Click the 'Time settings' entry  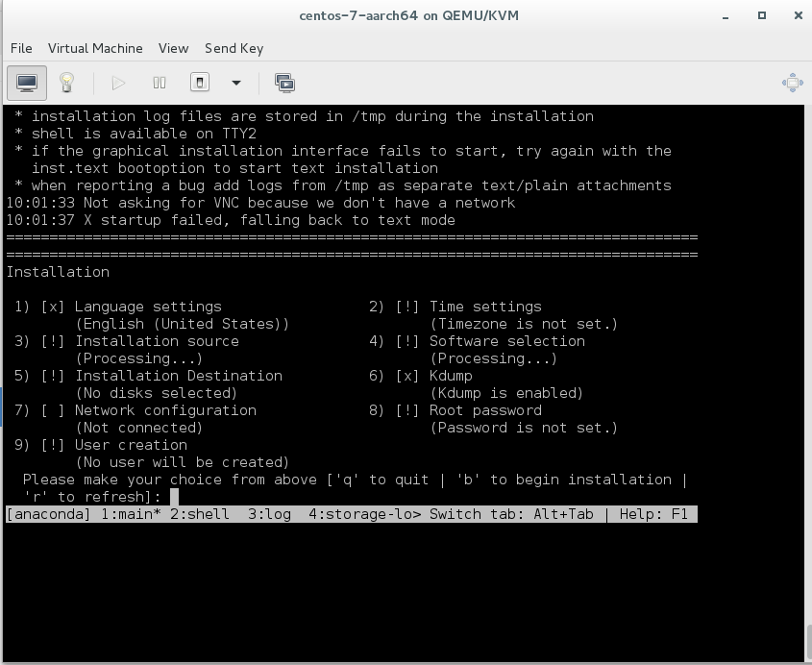[485, 307]
